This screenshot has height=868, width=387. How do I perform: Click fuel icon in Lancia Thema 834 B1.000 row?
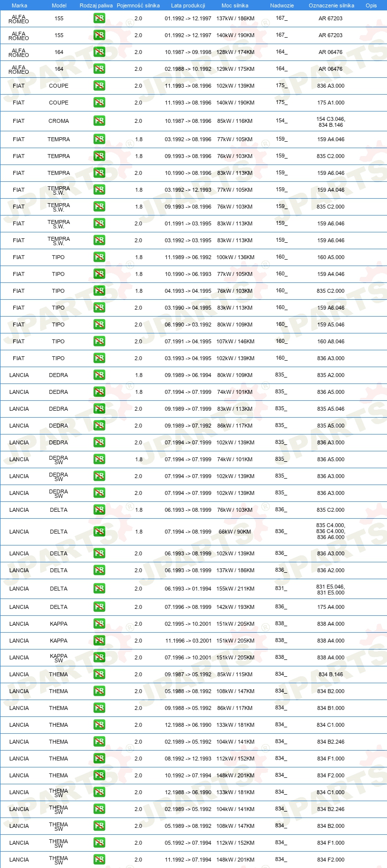pos(99,708)
